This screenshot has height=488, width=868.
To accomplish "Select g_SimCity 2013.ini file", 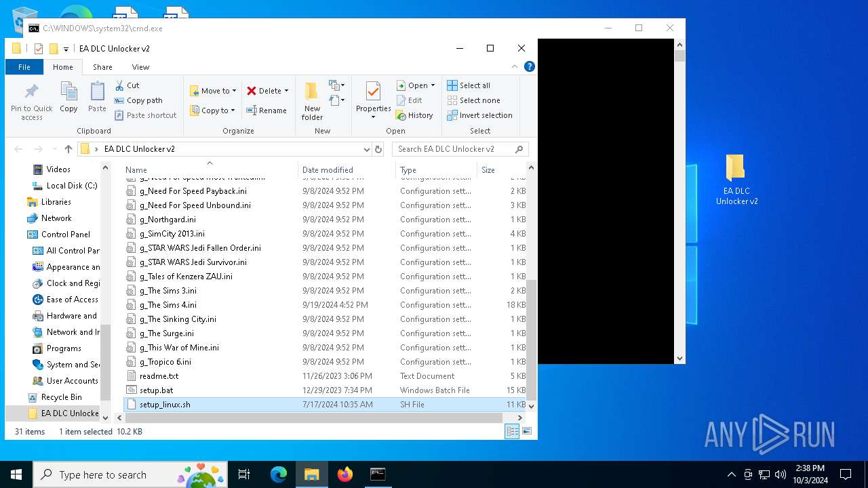I will click(325, 234).
